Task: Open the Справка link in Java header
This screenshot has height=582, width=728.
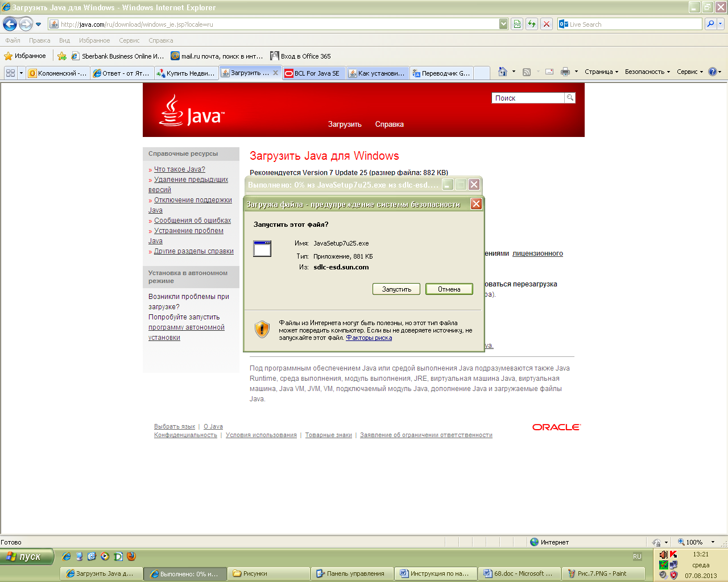Action: [x=390, y=124]
